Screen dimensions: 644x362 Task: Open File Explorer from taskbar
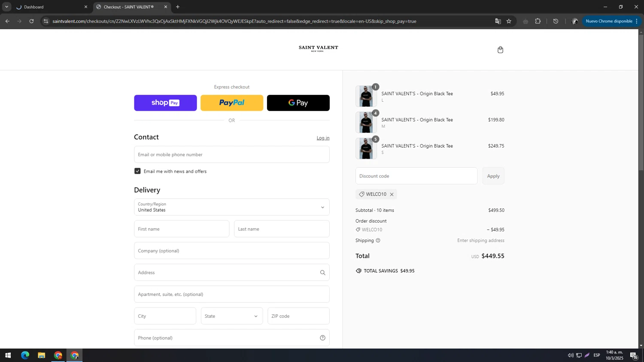(41, 355)
